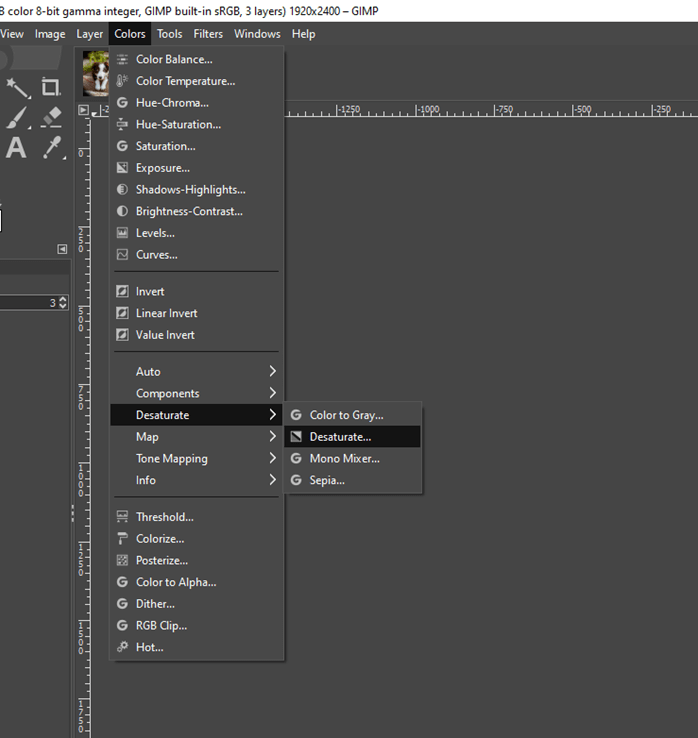Viewport: 698px width, 738px height.
Task: Select the Text tool
Action: [x=16, y=148]
